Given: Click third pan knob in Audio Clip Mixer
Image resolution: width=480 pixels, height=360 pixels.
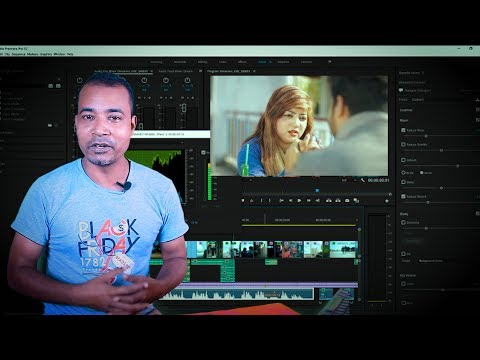Looking at the screenshot, I should point(144,80).
